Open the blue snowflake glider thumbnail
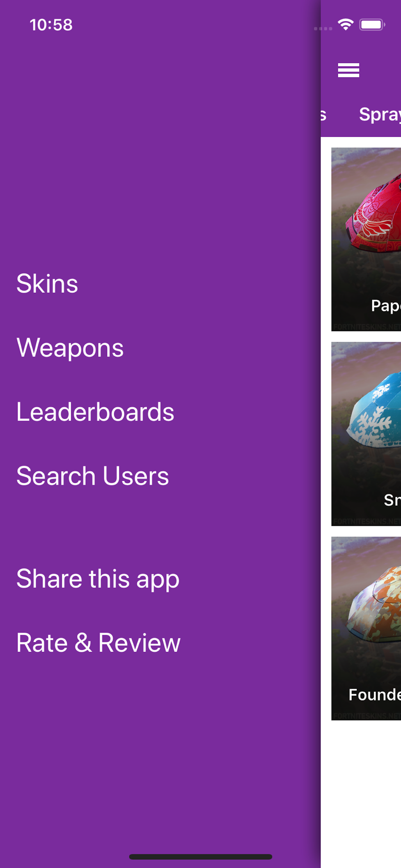The width and height of the screenshot is (401, 868). tap(366, 434)
